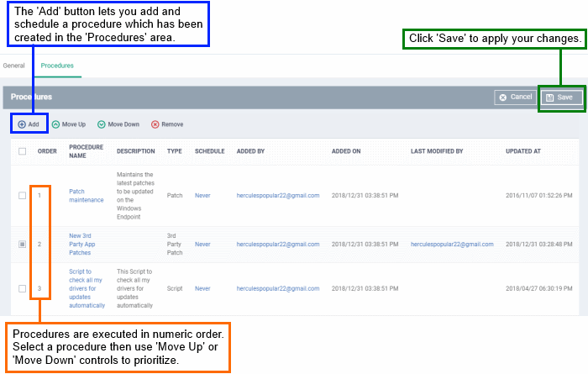
Task: Click the DESCRIPTION column header
Action: [x=136, y=151]
